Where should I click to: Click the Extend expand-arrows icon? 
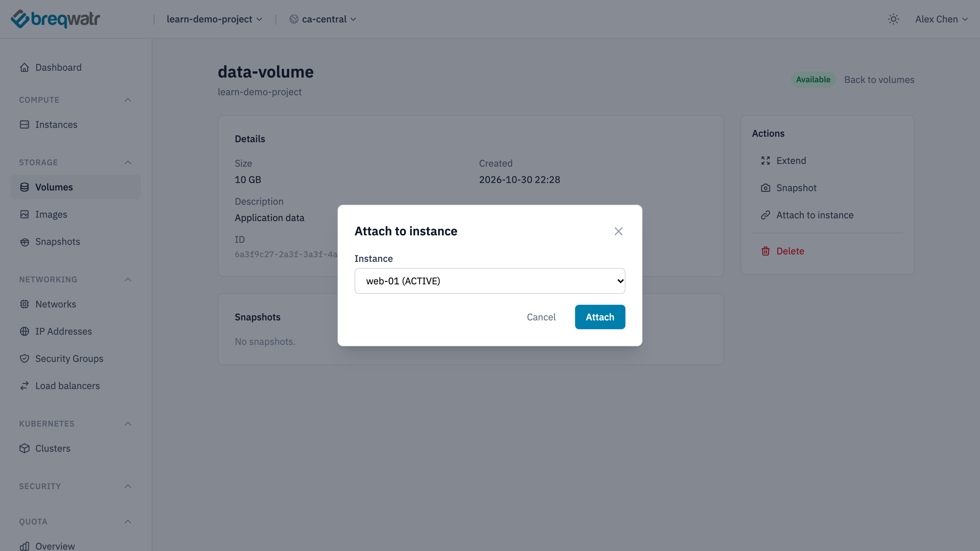[x=765, y=161]
